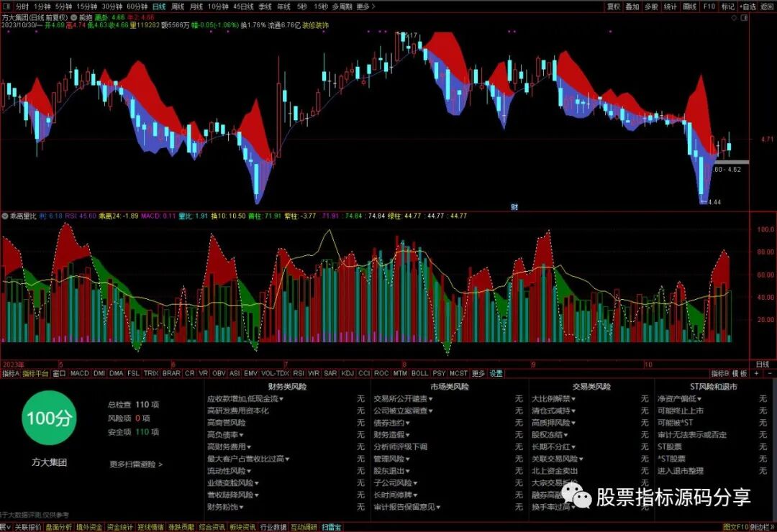This screenshot has height=532, width=777.
Task: Click 模板 template button
Action: pos(740,374)
